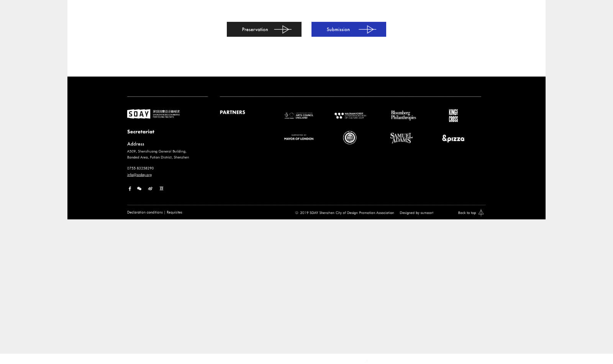The height and width of the screenshot is (364, 613).
Task: Click the Designed by sumaart link
Action: pyautogui.click(x=416, y=213)
